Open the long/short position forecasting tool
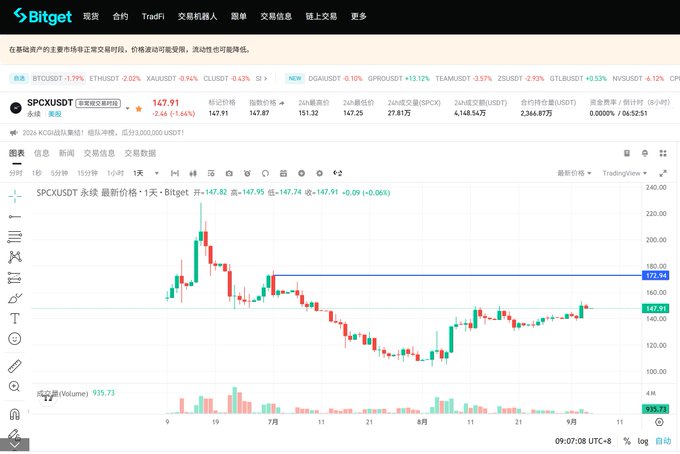 (x=15, y=278)
